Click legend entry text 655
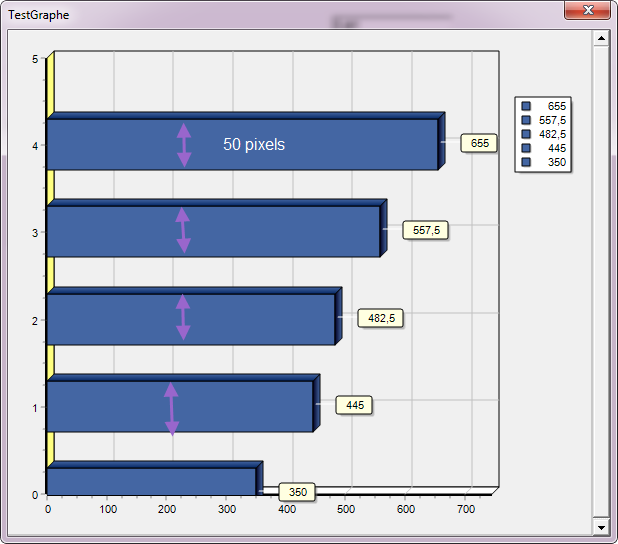 coord(557,106)
